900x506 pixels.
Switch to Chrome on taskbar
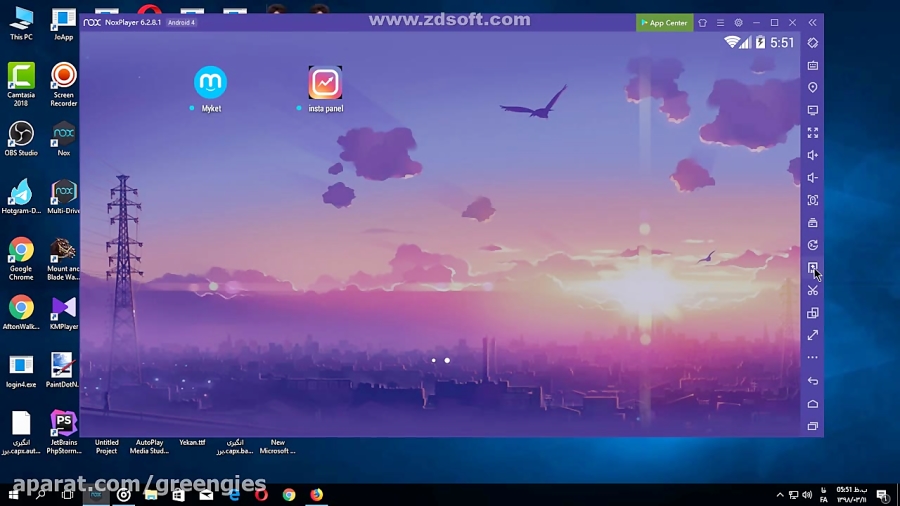(289, 495)
